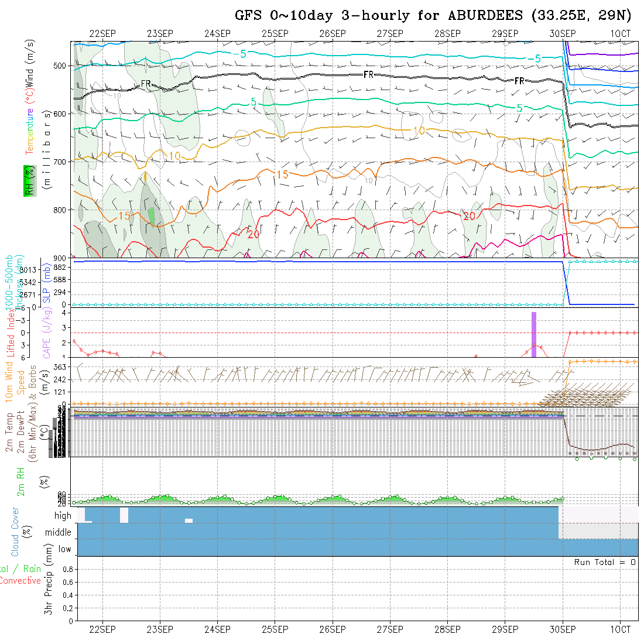Click the 'Run Total = 0' text
644x644 pixels.
[x=605, y=562]
